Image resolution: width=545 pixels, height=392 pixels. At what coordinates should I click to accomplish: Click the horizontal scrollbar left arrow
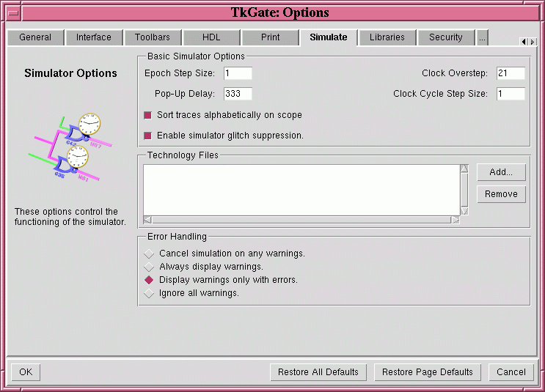[147, 219]
